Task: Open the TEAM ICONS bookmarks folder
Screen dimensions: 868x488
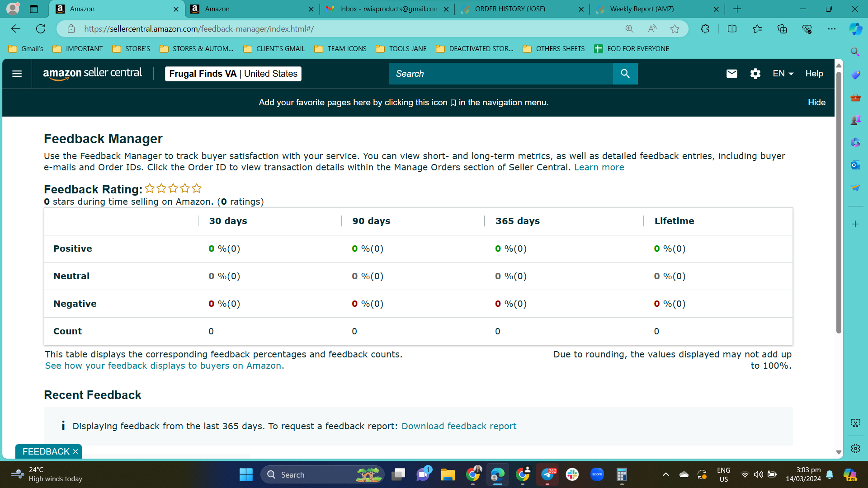Action: click(x=340, y=49)
